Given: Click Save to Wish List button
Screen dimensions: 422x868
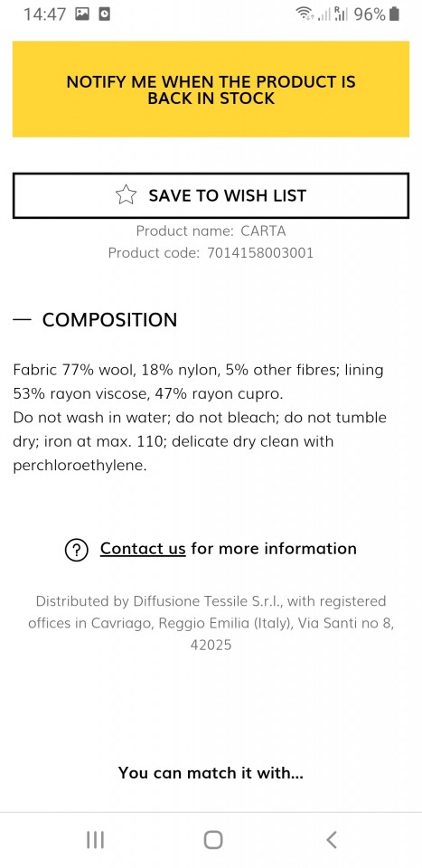Looking at the screenshot, I should [x=211, y=195].
